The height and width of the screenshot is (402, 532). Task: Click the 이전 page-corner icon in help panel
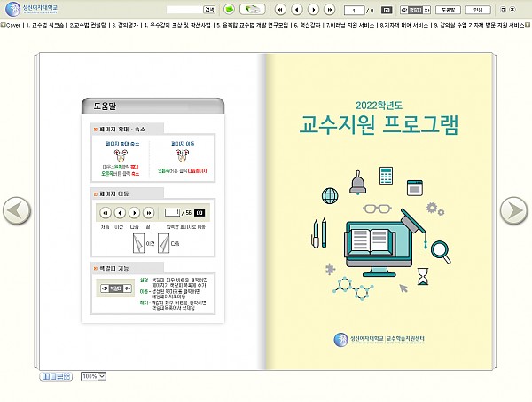[138, 243]
